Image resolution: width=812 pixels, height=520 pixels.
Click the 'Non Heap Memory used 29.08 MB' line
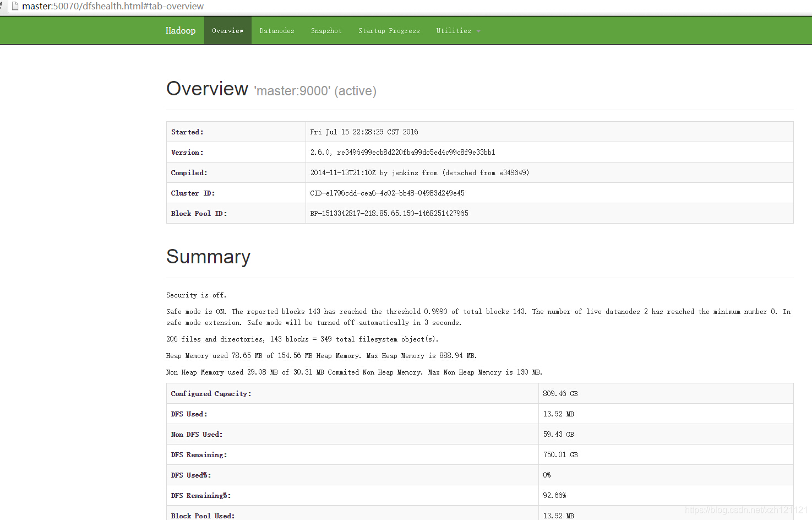(354, 372)
